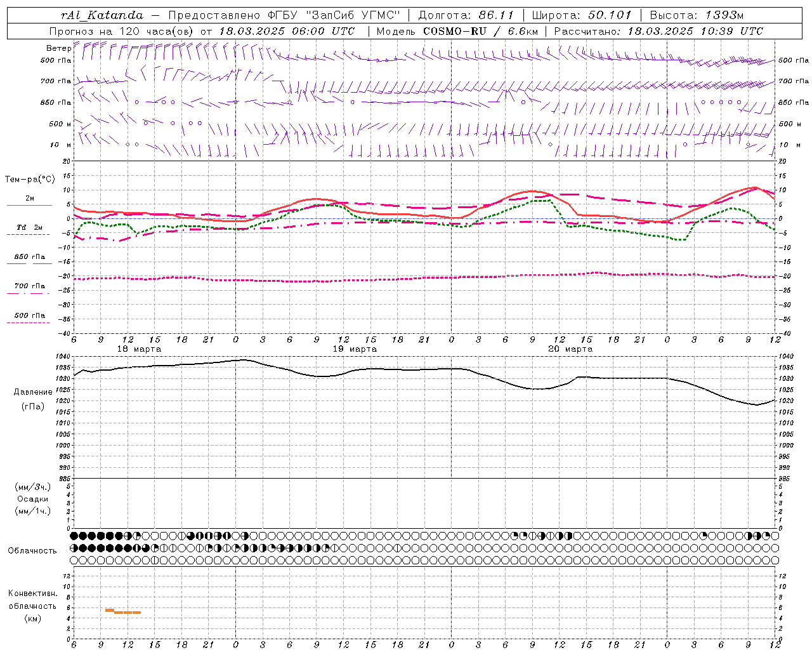The width and height of the screenshot is (812, 650).
Task: Click the (км) unit under convective cloud label
Action: point(32,618)
